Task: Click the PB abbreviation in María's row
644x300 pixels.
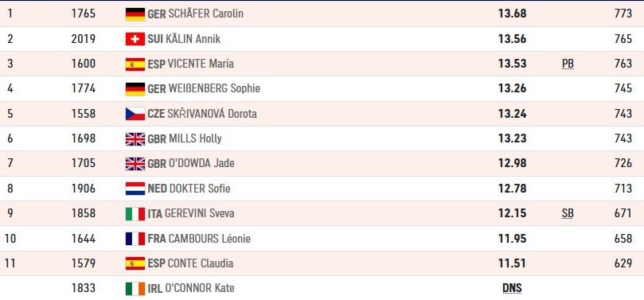Action: [568, 64]
